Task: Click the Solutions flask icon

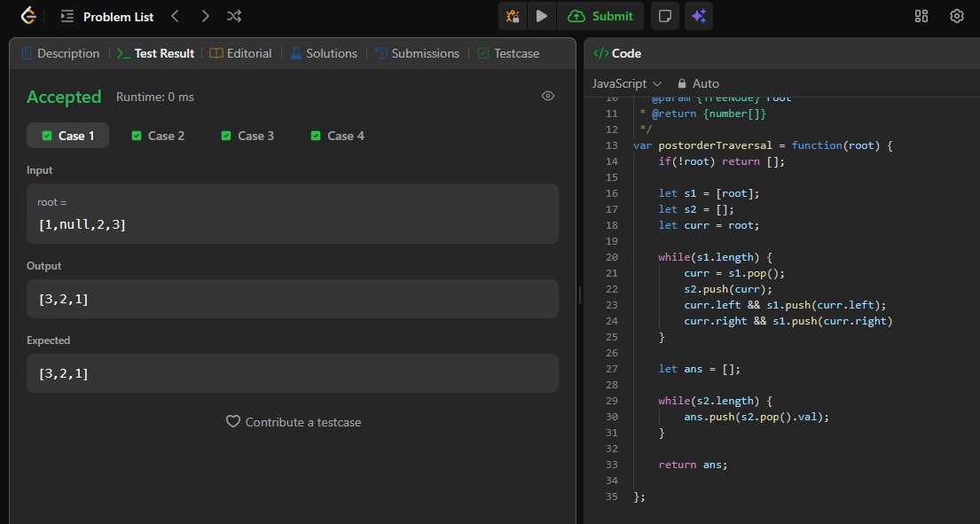Action: [296, 54]
